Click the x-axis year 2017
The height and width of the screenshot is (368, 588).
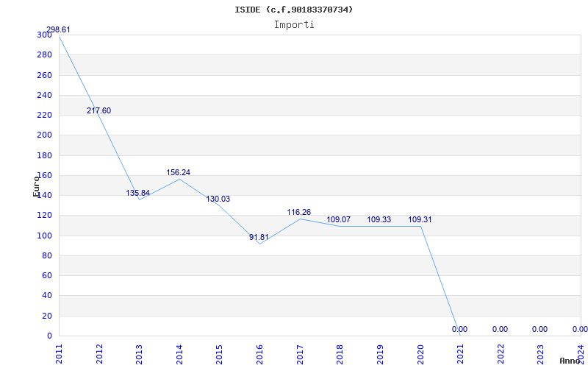tap(300, 355)
